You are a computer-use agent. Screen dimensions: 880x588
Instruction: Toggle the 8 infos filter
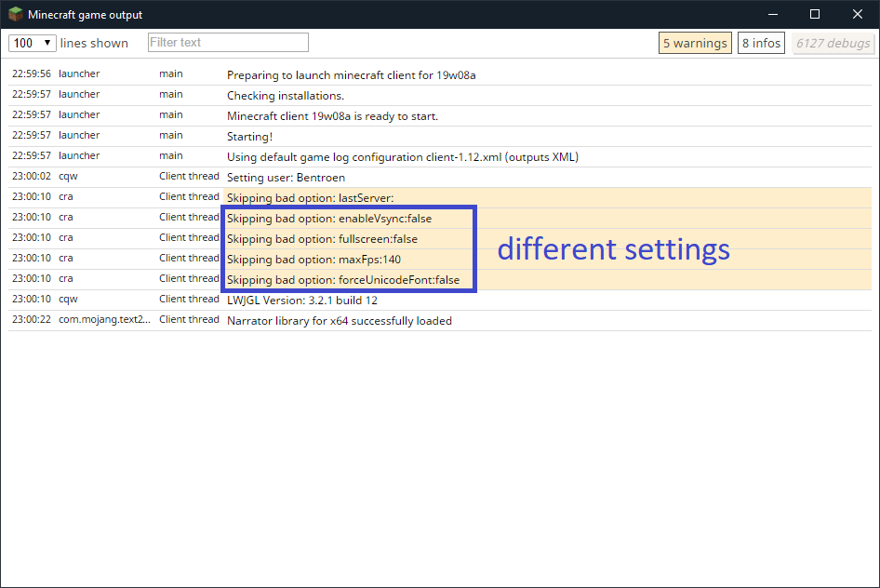[x=761, y=43]
